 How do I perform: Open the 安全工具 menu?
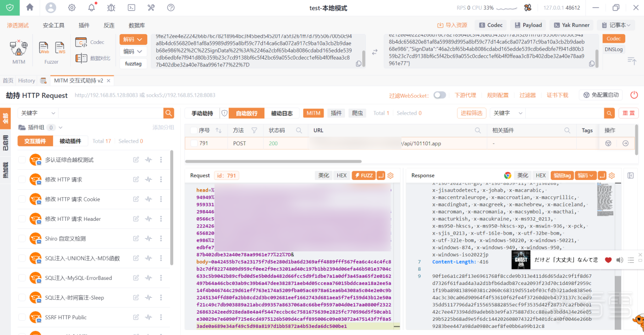click(53, 25)
